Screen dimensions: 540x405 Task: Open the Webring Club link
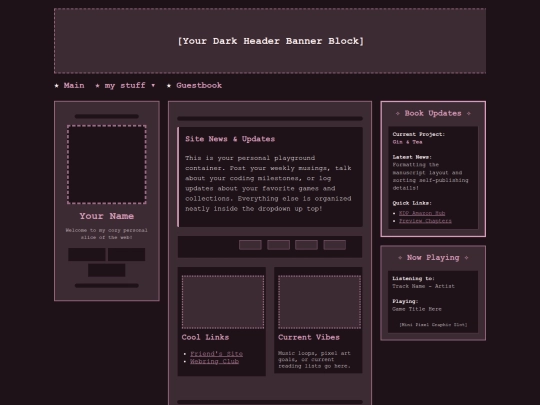[214, 361]
